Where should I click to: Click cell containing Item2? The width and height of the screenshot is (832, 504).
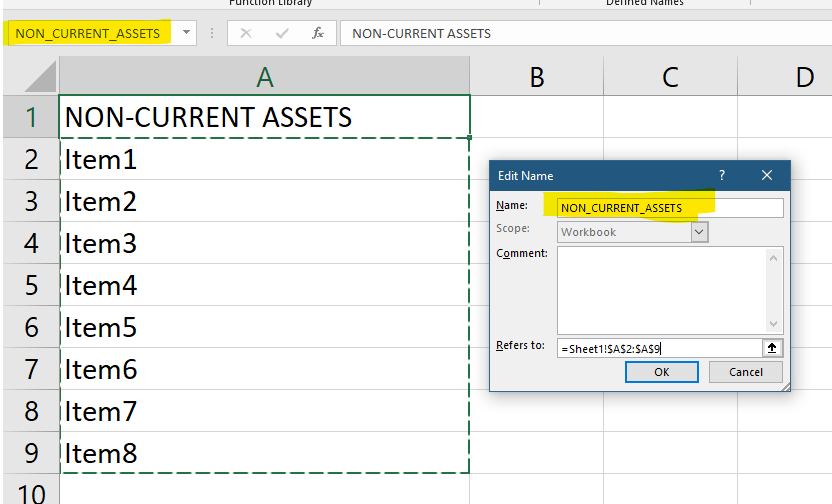pos(264,201)
